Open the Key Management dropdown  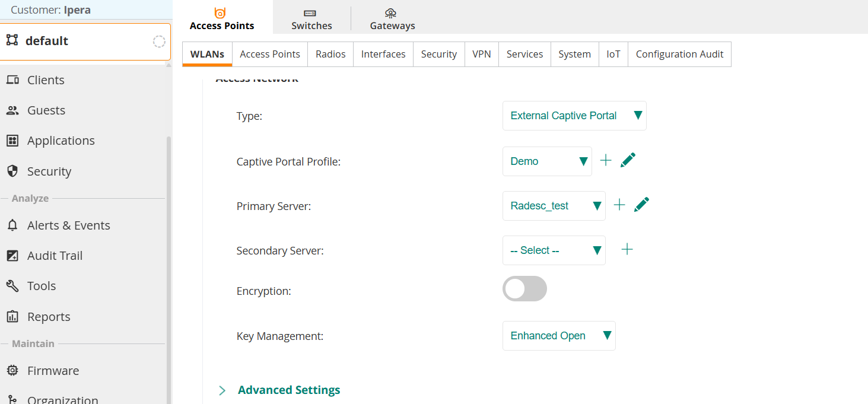(x=559, y=336)
